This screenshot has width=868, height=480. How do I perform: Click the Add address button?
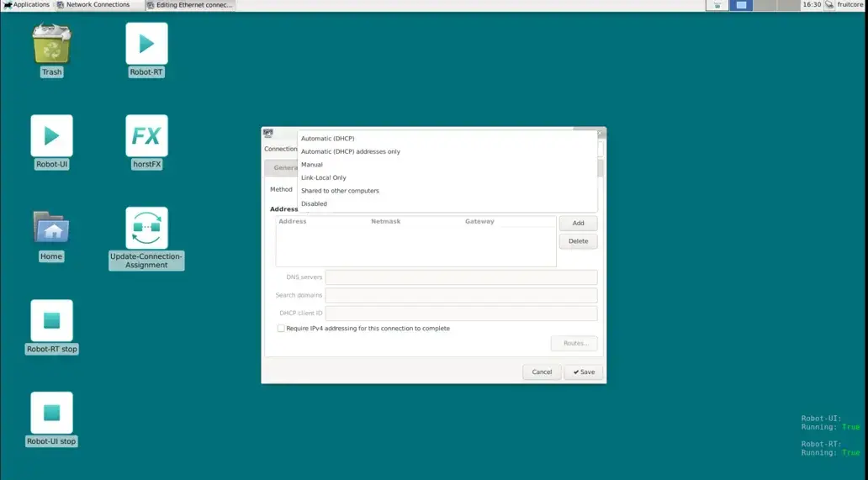[578, 224]
